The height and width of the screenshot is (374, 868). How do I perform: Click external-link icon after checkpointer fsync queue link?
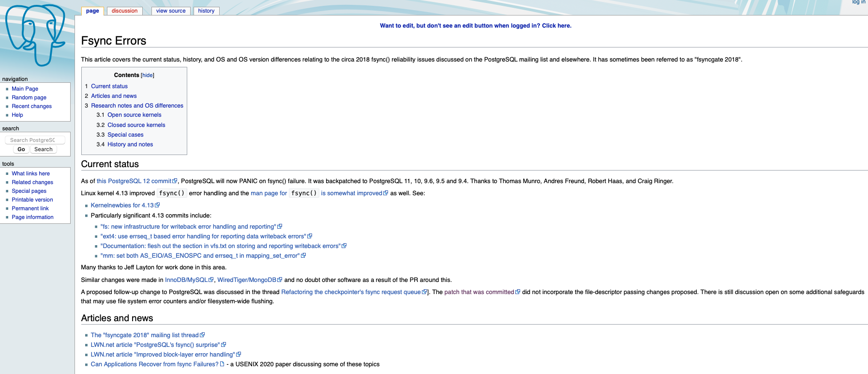click(424, 292)
